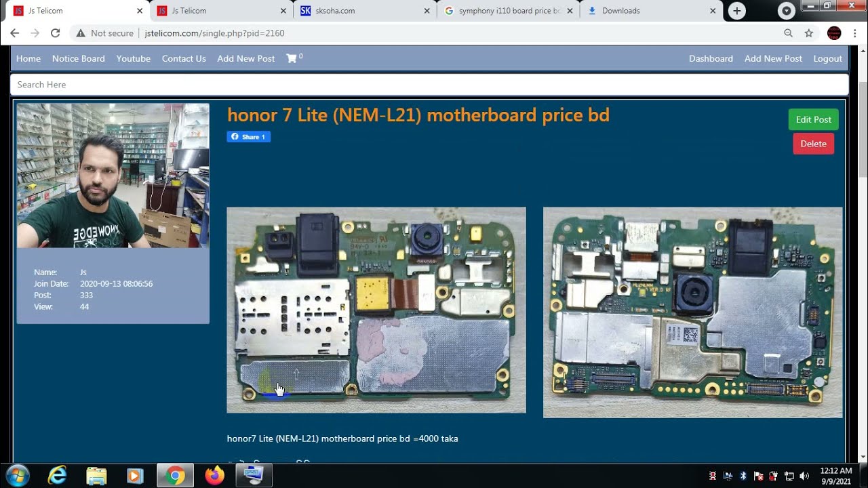Close the Downloads tab

713,11
